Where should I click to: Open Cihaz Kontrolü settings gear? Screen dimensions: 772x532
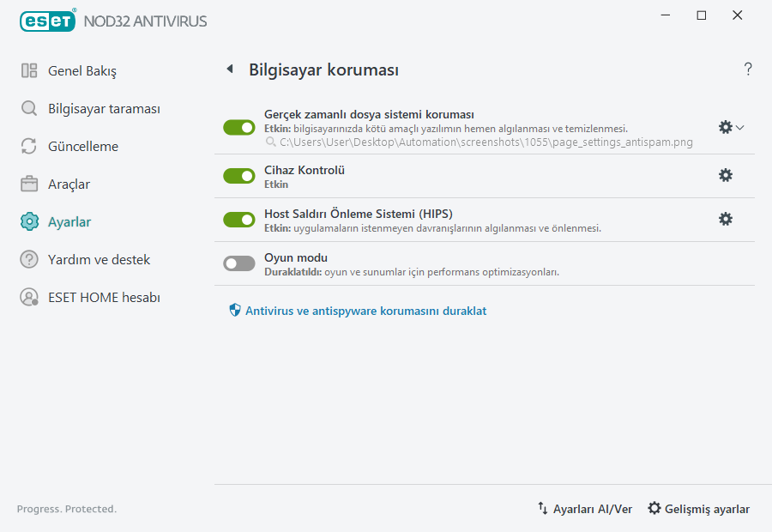(x=726, y=175)
